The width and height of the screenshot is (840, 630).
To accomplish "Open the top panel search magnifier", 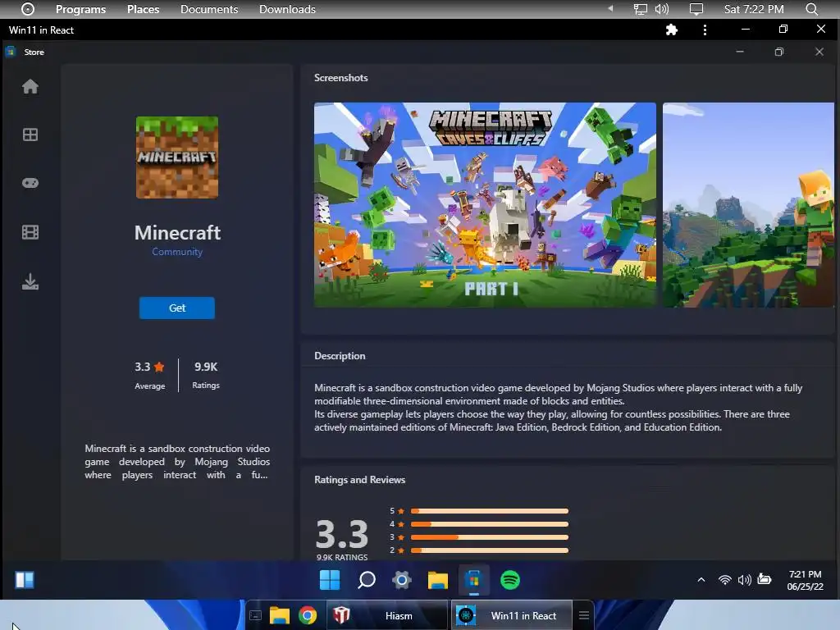I will pos(811,9).
